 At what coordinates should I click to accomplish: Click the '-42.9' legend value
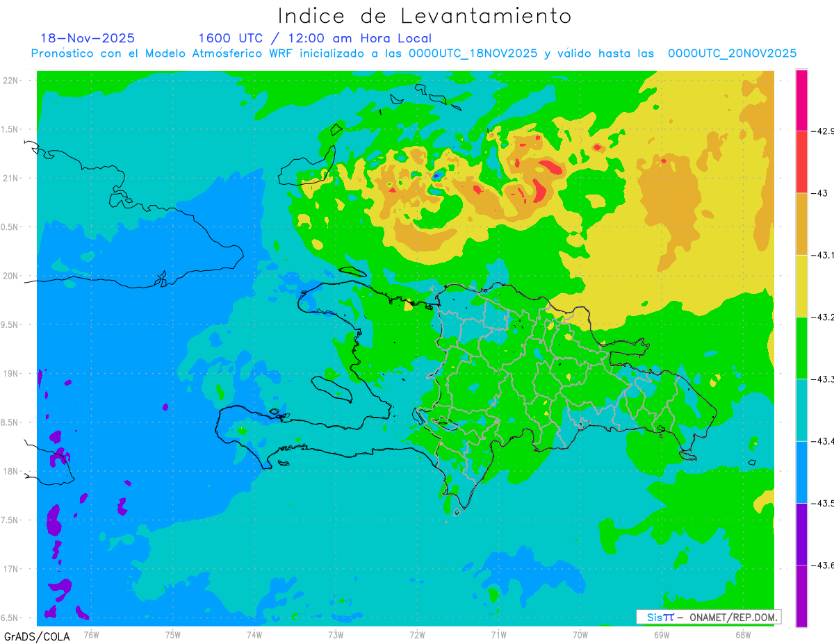coord(824,131)
